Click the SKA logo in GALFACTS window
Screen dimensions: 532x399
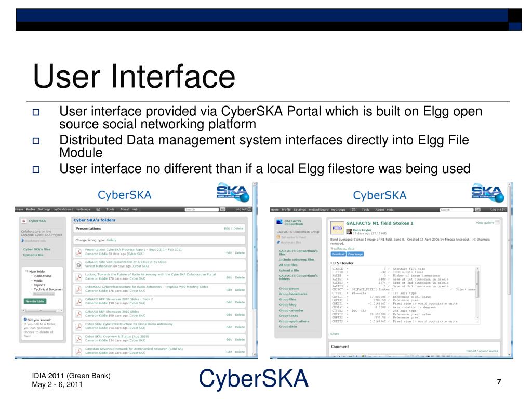coord(487,193)
